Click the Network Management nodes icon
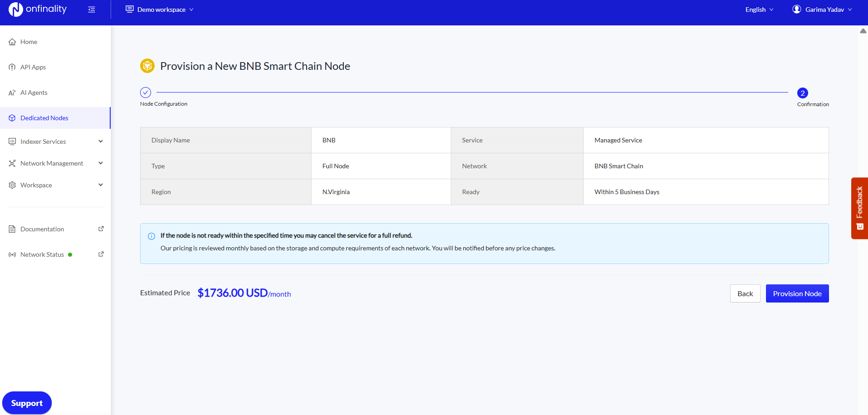 12,163
